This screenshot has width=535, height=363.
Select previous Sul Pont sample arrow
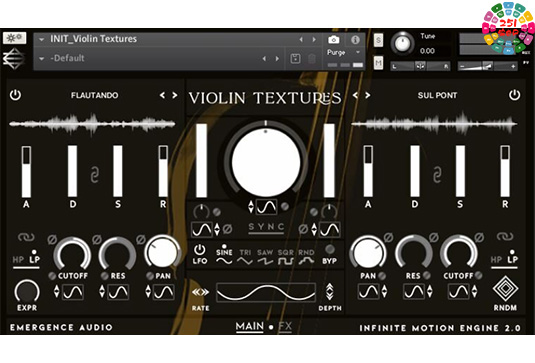coord(356,95)
